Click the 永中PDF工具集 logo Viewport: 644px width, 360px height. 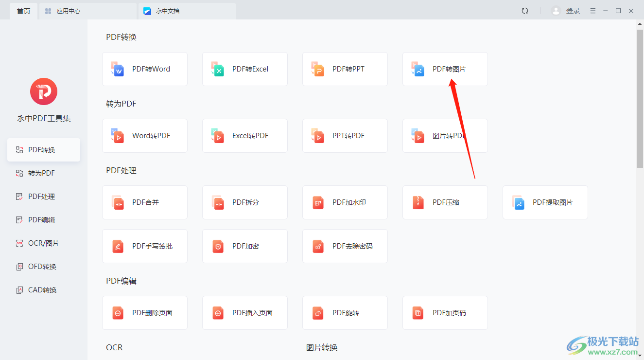tap(44, 91)
